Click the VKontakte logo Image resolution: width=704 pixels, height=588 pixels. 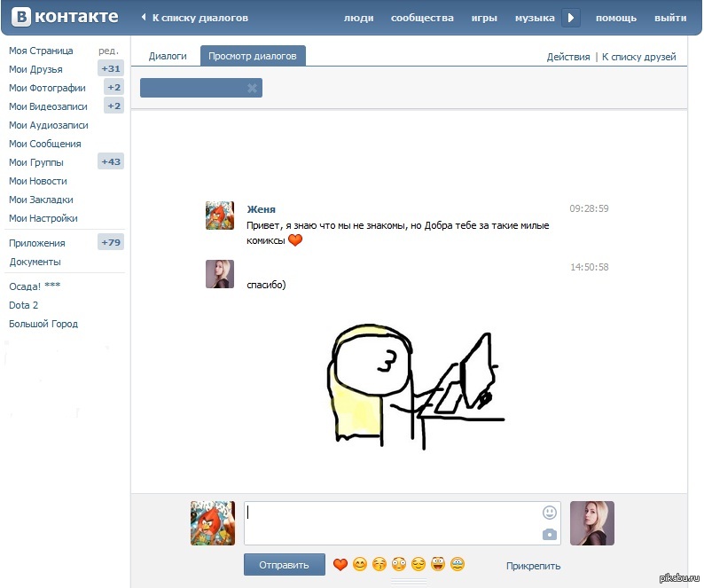[64, 17]
